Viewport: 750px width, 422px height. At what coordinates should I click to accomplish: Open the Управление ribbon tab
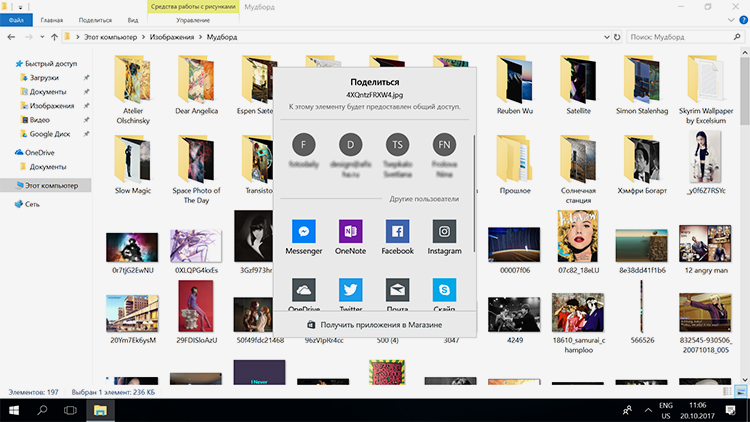pyautogui.click(x=193, y=20)
